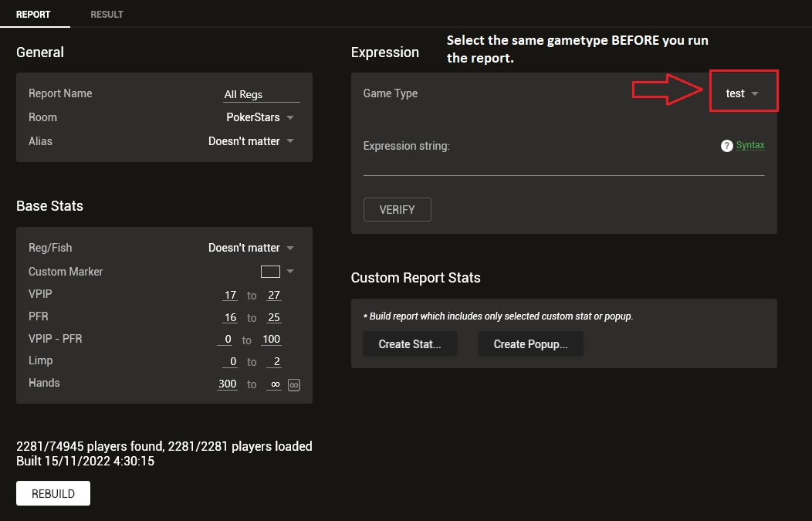
Task: Click the Custom Marker color box
Action: pyautogui.click(x=270, y=272)
